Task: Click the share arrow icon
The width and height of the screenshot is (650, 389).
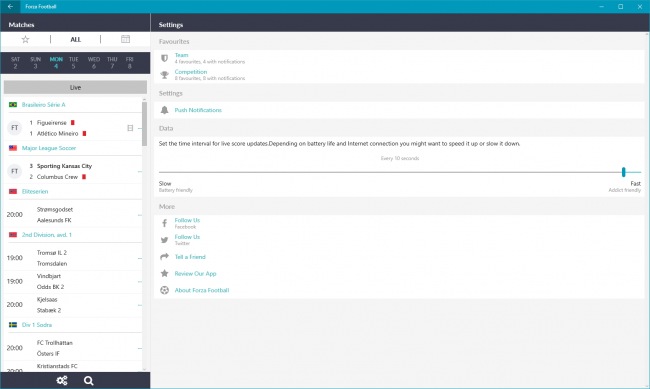Action: point(165,256)
